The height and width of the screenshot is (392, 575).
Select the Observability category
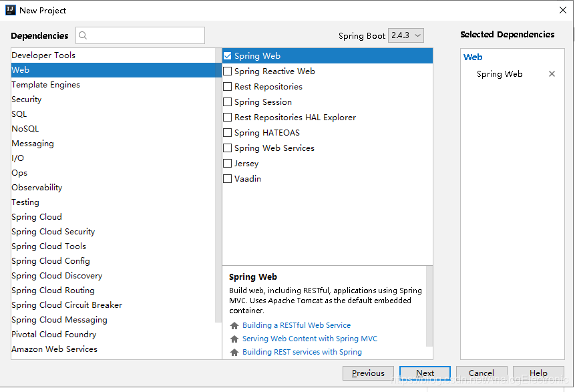(114, 188)
